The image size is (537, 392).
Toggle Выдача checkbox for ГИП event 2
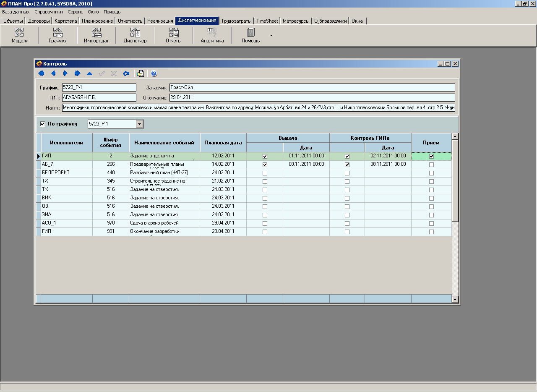[265, 156]
